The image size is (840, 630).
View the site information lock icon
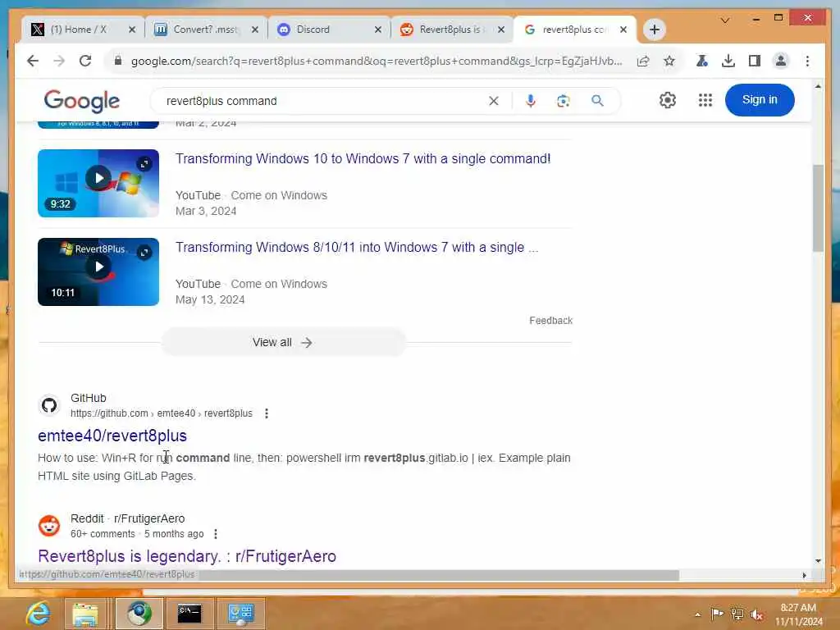tap(118, 61)
